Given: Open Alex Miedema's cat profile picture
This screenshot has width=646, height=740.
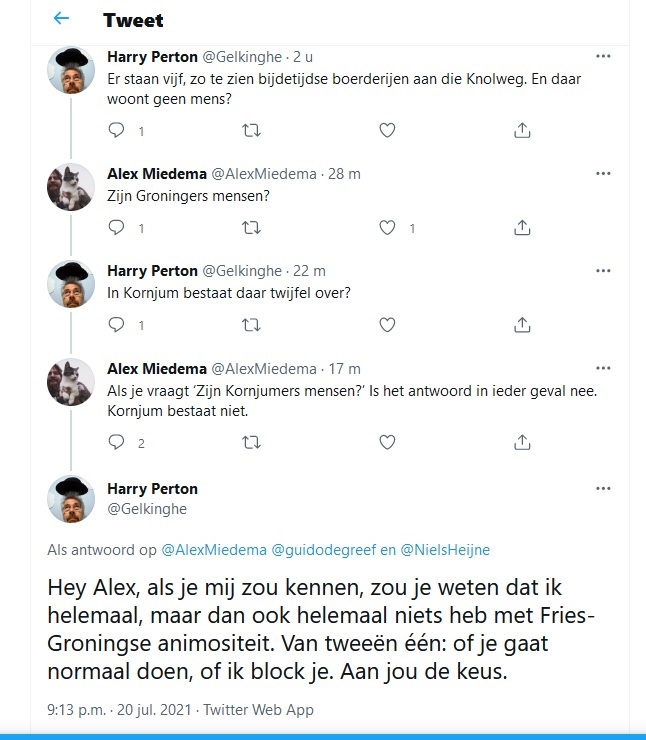Looking at the screenshot, I should click(71, 186).
